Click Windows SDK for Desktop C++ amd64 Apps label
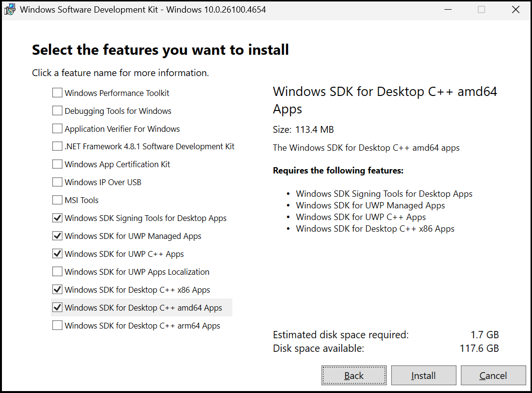 (x=143, y=308)
